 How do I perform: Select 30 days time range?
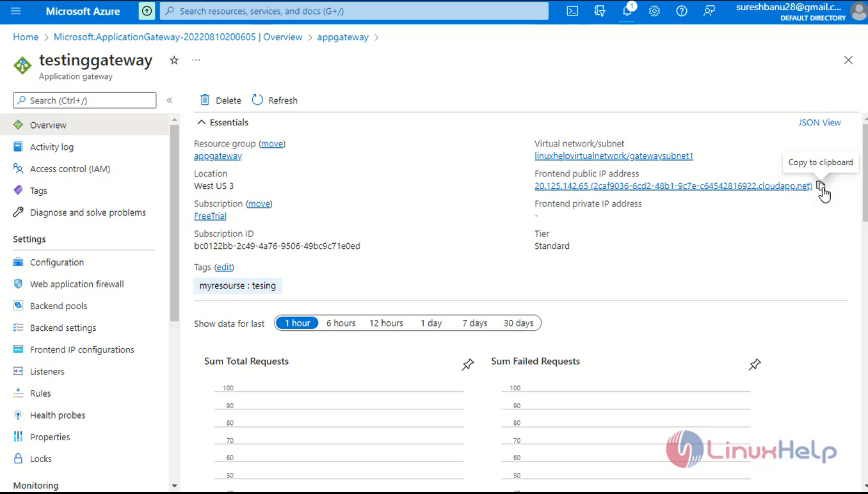coord(518,323)
